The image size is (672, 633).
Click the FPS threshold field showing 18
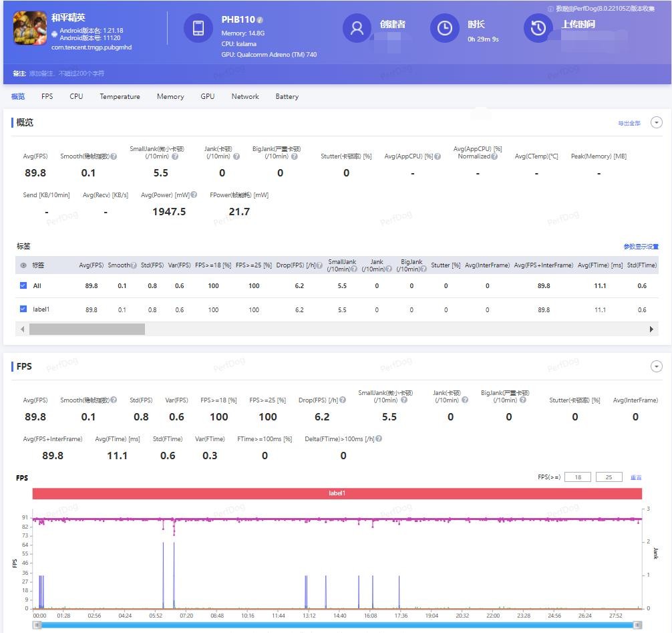coord(578,477)
